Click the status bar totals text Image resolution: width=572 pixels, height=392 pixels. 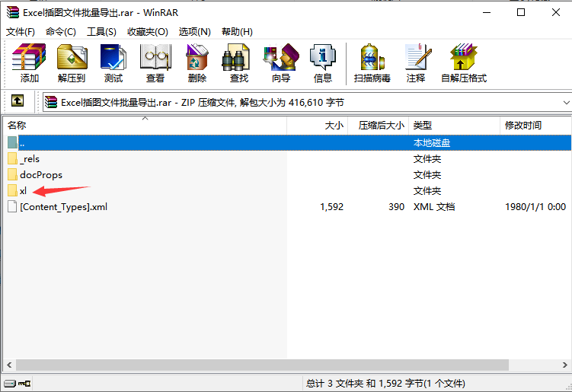pyautogui.click(x=385, y=384)
